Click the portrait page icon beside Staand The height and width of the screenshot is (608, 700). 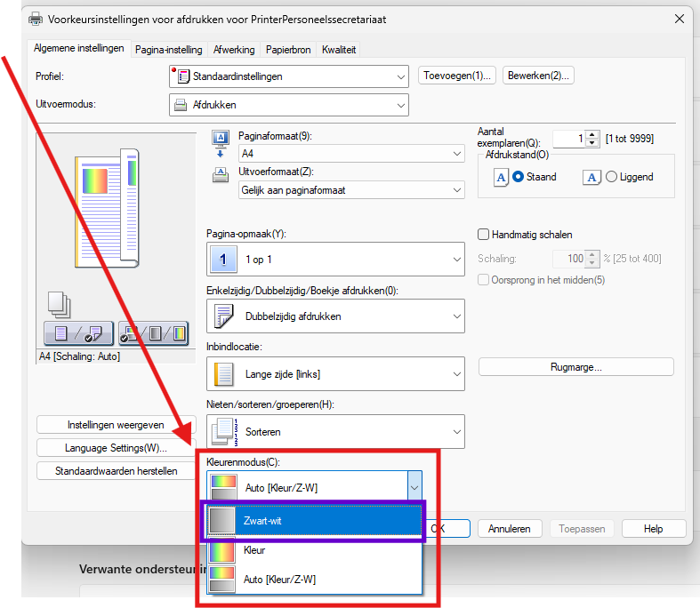click(x=502, y=178)
